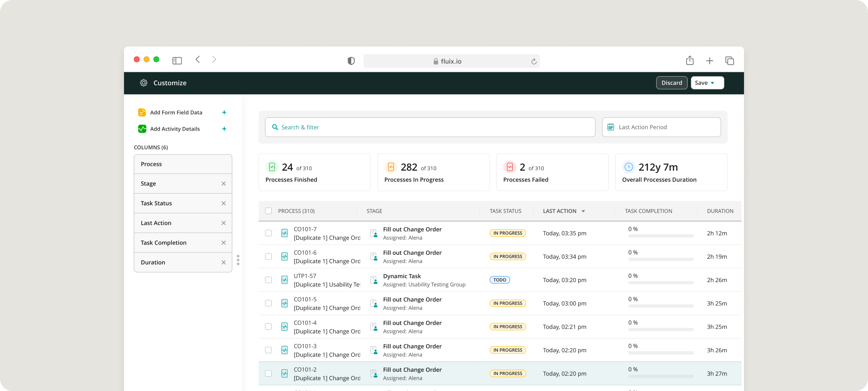
Task: Remove the Stage column with X
Action: click(x=224, y=183)
